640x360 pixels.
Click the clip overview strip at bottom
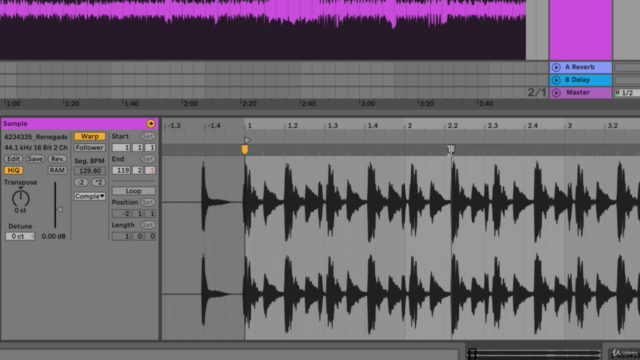(x=534, y=353)
